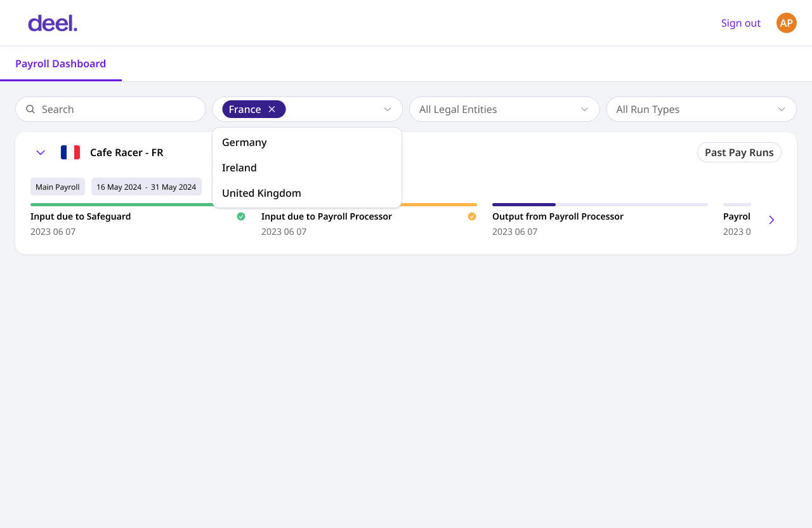Open the AP user avatar
Image resolution: width=812 pixels, height=528 pixels.
click(787, 23)
